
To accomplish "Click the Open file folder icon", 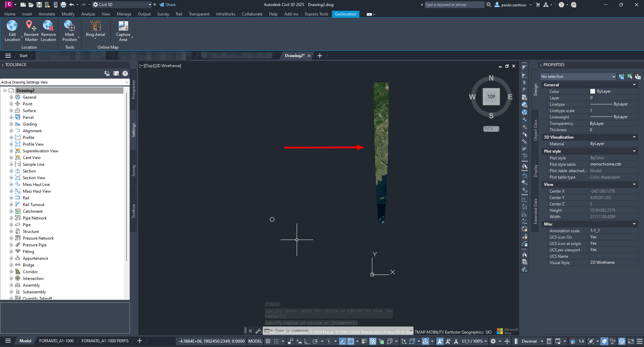I will click(31, 5).
